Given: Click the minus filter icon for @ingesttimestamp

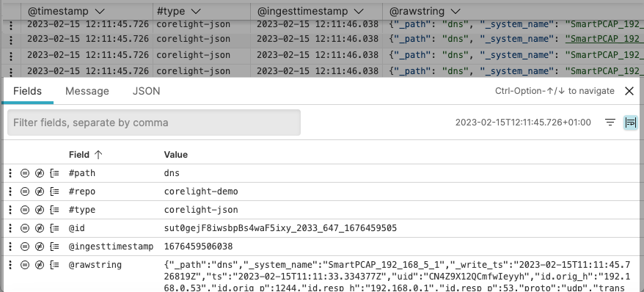Looking at the screenshot, I should pyautogui.click(x=25, y=247).
